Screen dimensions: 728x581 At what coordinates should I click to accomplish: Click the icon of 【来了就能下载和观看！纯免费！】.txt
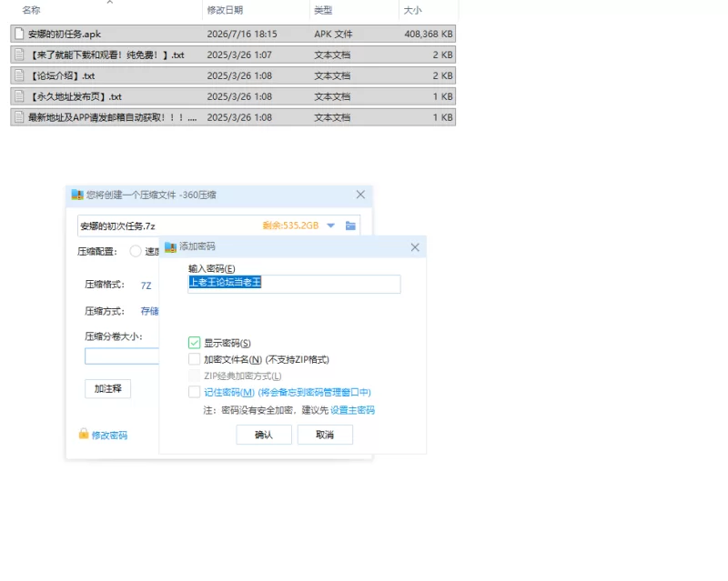[19, 55]
